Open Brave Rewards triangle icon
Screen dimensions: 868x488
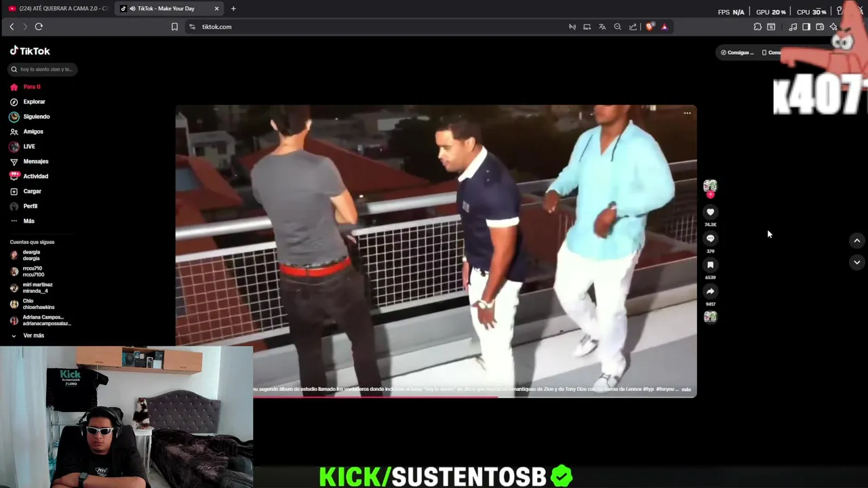tap(665, 26)
